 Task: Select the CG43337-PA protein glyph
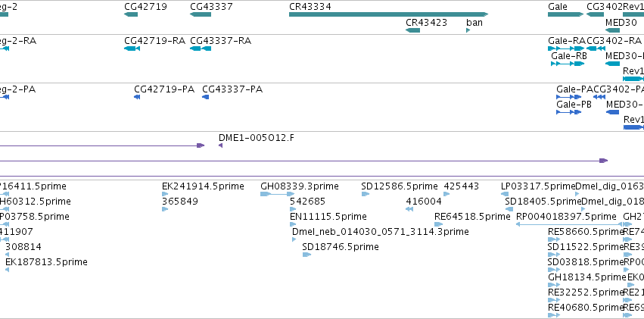(205, 97)
